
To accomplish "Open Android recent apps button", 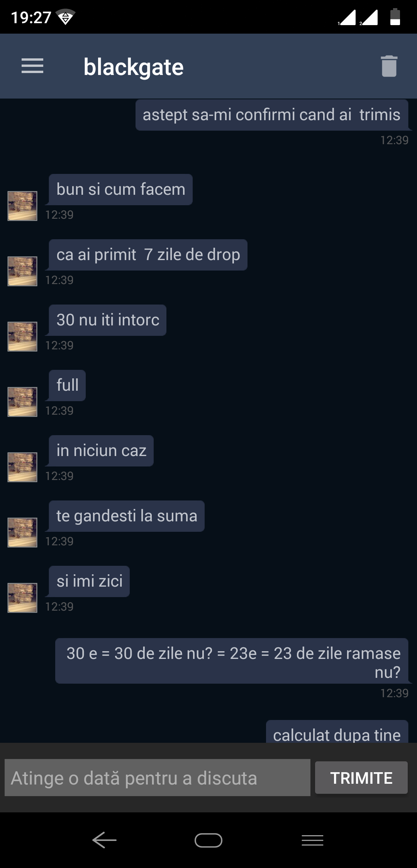I will [x=312, y=840].
